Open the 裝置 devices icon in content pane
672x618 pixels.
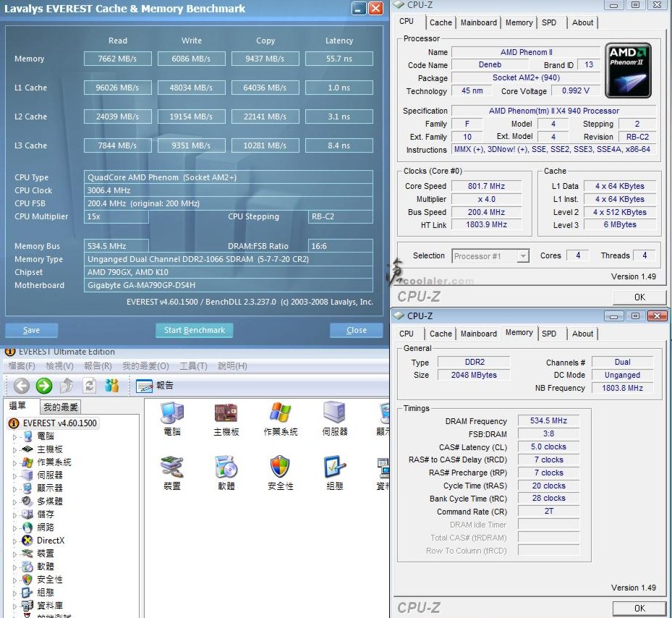point(172,473)
